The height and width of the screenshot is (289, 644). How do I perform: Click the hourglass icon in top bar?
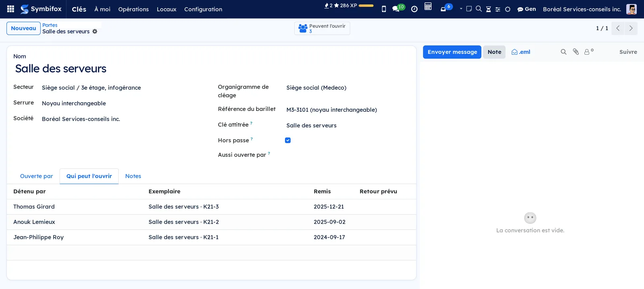[488, 9]
